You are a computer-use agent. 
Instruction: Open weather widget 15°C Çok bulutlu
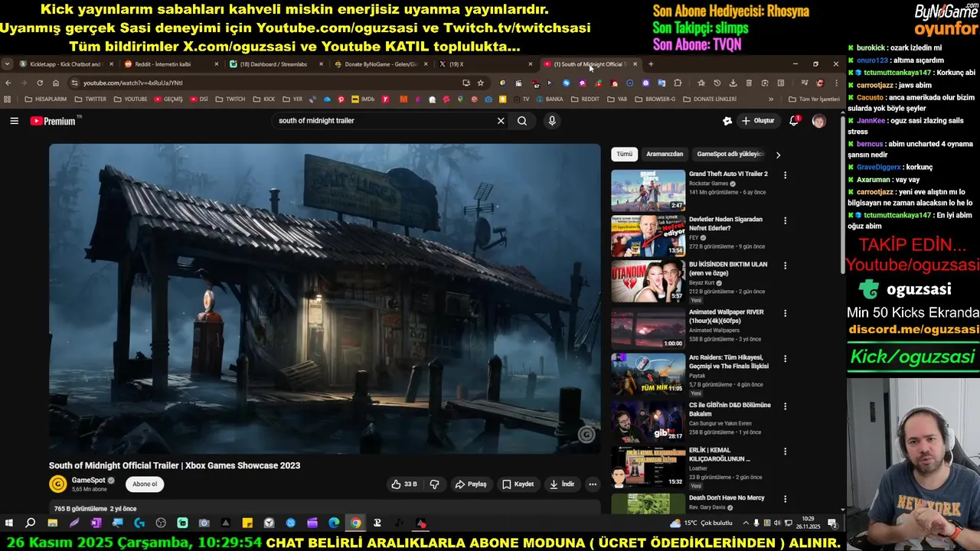701,523
